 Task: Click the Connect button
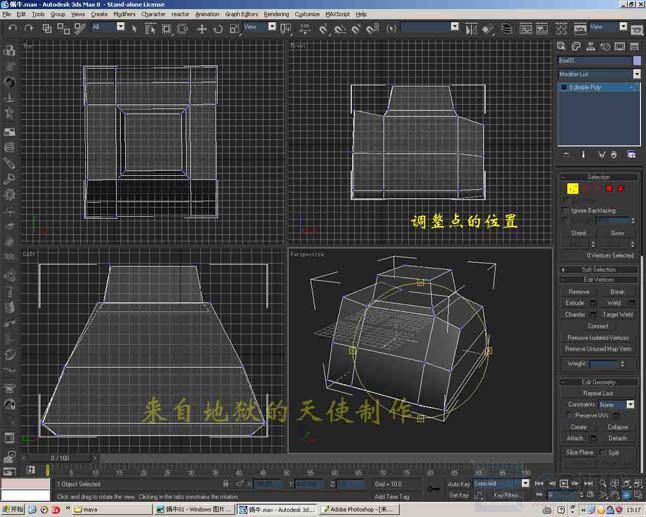[598, 326]
